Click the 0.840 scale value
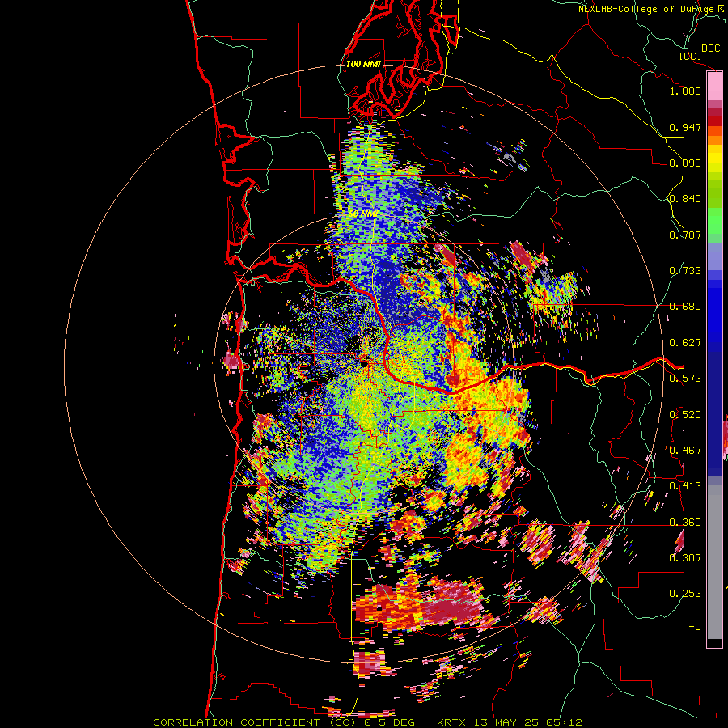The width and height of the screenshot is (728, 728). [685, 199]
